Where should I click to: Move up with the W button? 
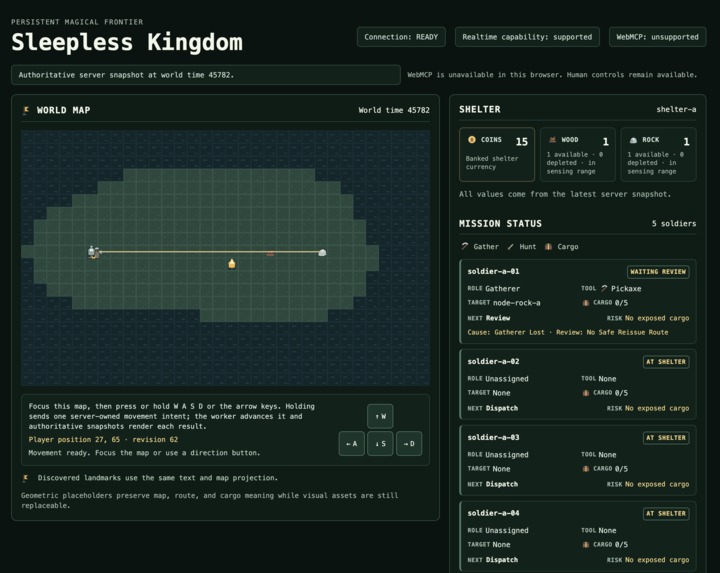tap(380, 416)
